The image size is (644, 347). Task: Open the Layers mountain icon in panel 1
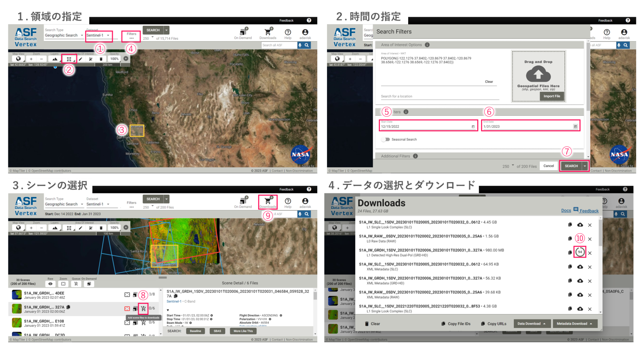tap(55, 59)
